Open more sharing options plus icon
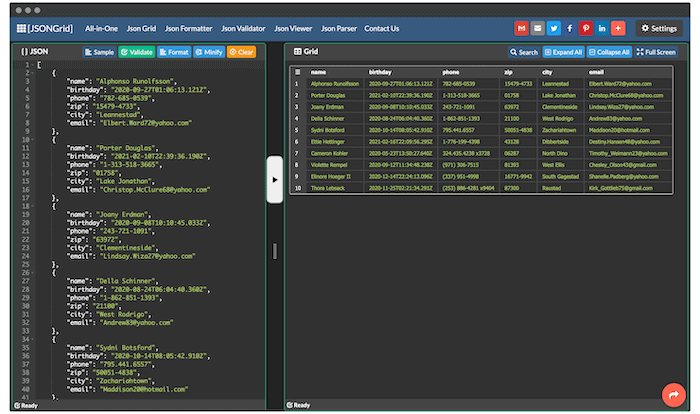 tap(618, 28)
